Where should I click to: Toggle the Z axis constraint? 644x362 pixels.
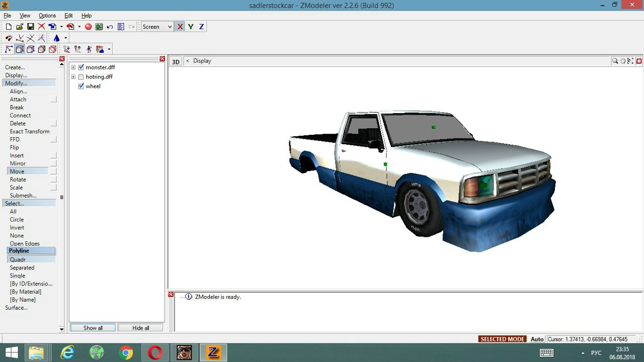(201, 27)
